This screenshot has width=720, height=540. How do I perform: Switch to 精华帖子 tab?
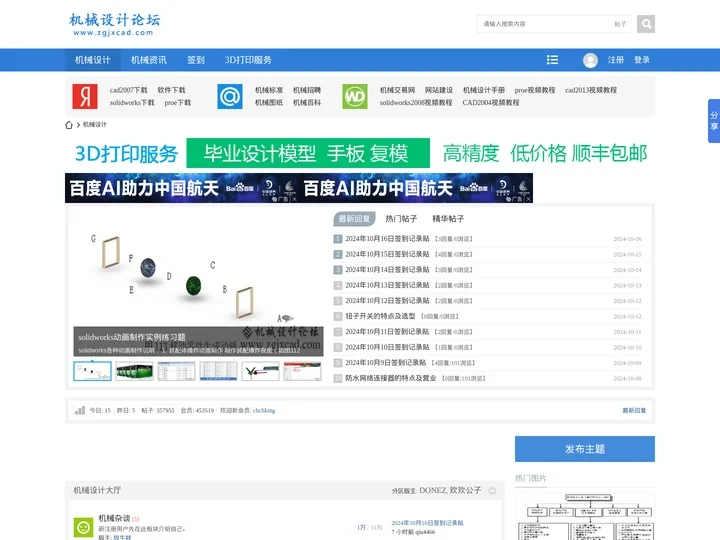point(448,219)
